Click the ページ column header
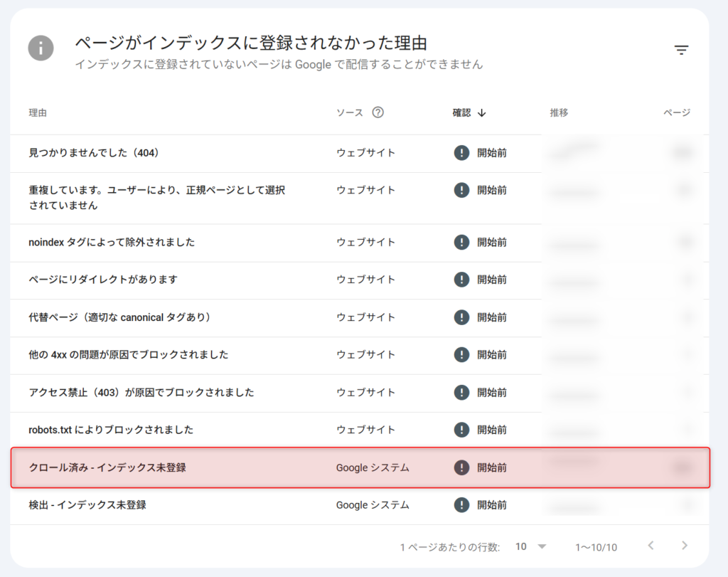Screen dimensions: 728x577 coord(677,112)
